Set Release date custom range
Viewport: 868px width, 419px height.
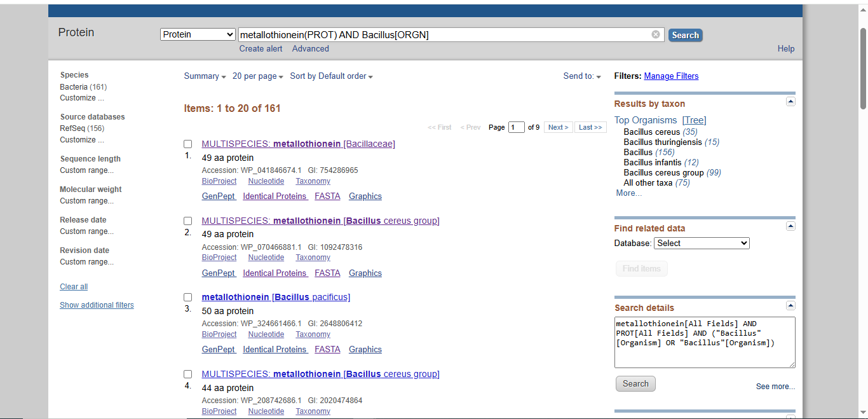point(86,231)
